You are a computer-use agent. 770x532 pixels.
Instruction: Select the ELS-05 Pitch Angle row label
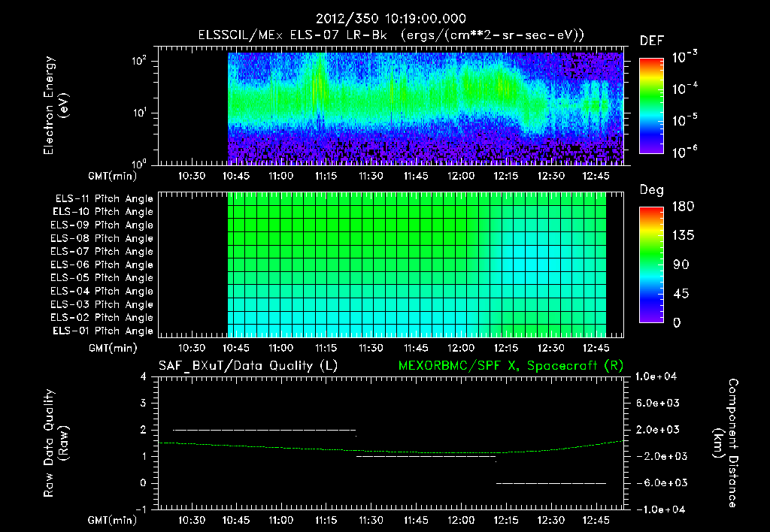pos(102,278)
